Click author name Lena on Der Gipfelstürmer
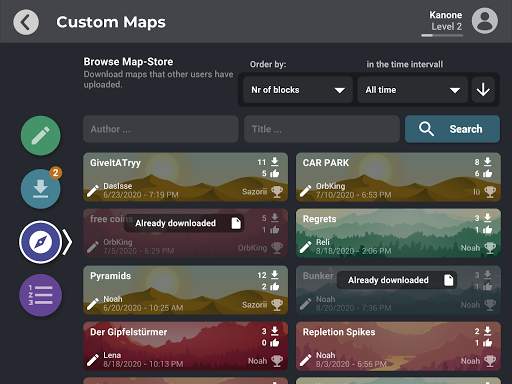The width and height of the screenshot is (512, 384). tap(112, 355)
